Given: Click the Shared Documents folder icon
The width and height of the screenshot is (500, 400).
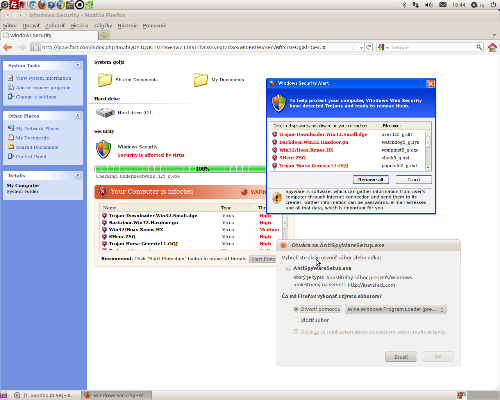Looking at the screenshot, I should coord(105,80).
